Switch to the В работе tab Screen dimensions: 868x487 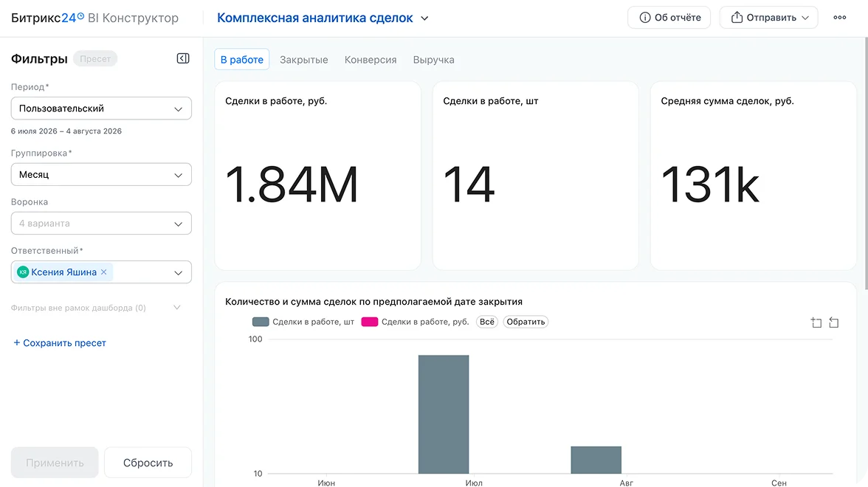pos(242,60)
